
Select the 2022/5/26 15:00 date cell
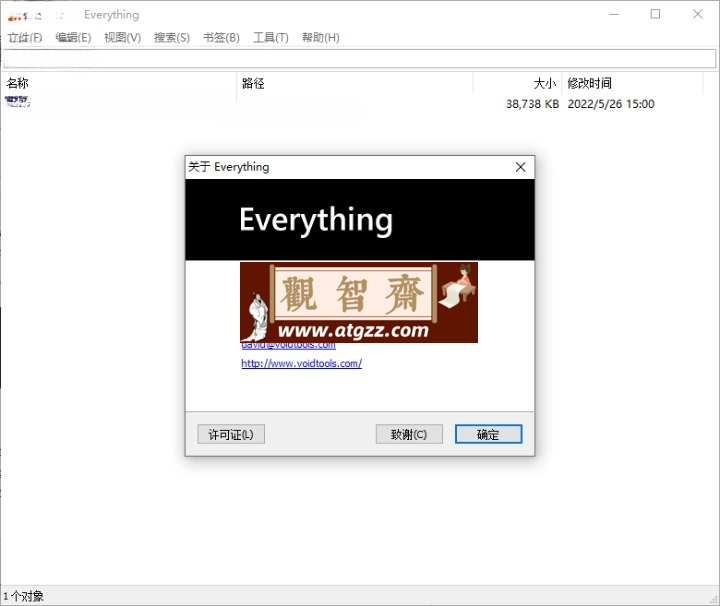pos(611,104)
